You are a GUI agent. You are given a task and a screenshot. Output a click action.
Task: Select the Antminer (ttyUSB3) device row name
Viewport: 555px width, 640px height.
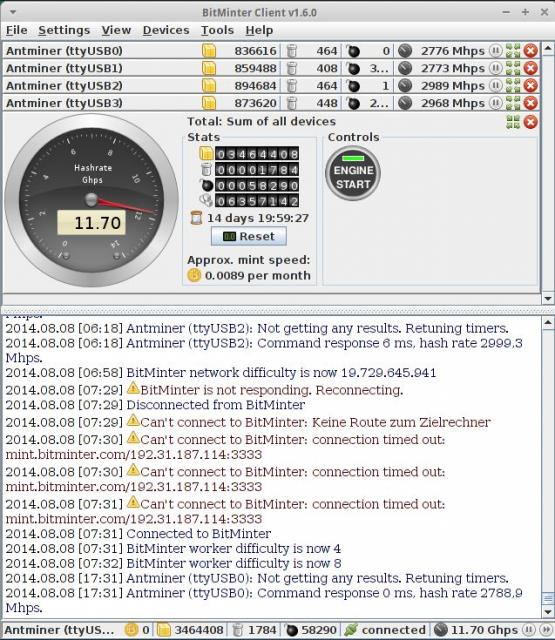click(x=64, y=103)
